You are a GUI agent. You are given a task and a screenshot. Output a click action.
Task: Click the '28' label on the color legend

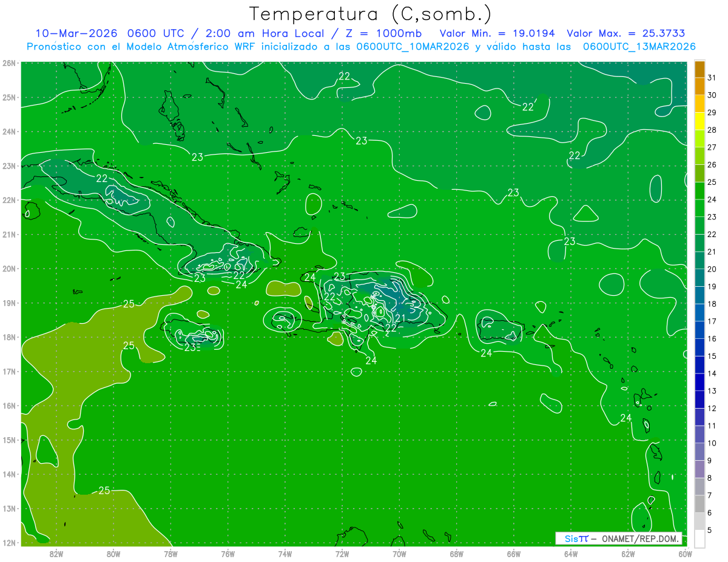point(712,130)
